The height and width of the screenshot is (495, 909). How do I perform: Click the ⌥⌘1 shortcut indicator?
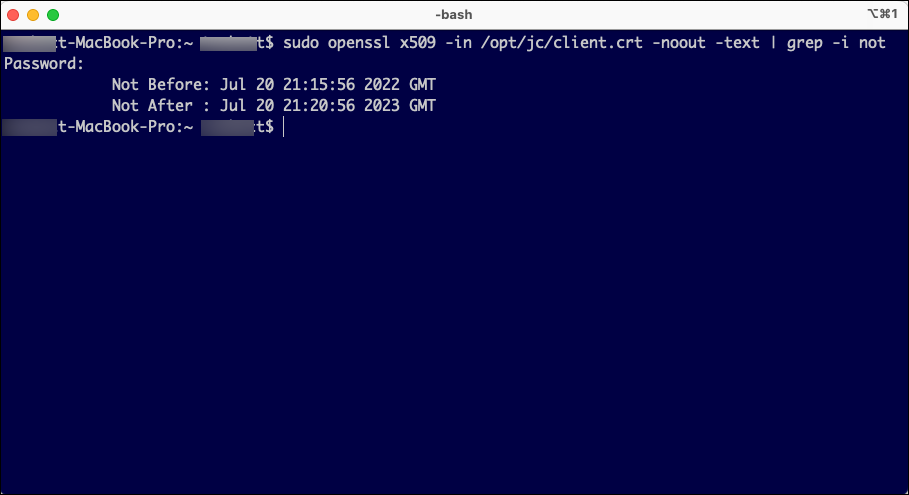(x=884, y=15)
